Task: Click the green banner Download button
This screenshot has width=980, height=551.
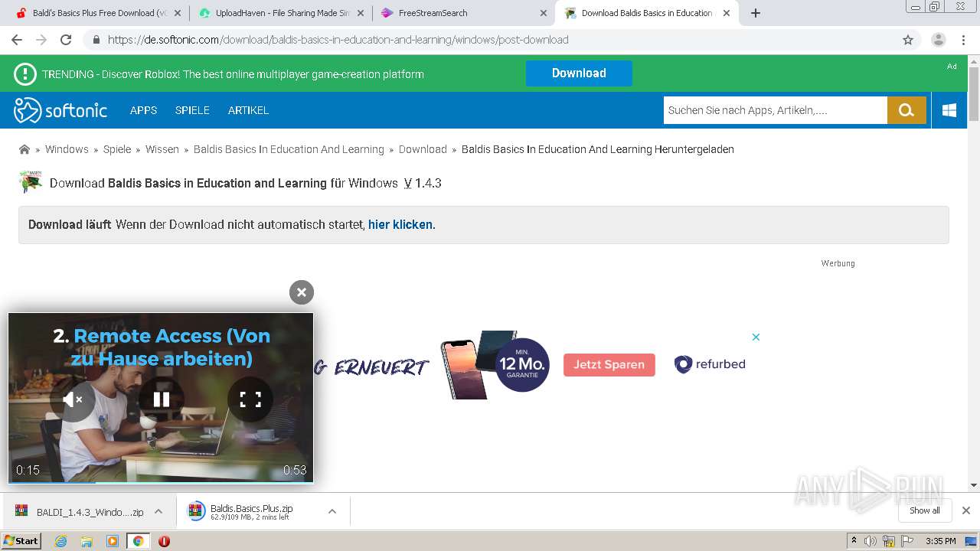Action: click(x=579, y=73)
